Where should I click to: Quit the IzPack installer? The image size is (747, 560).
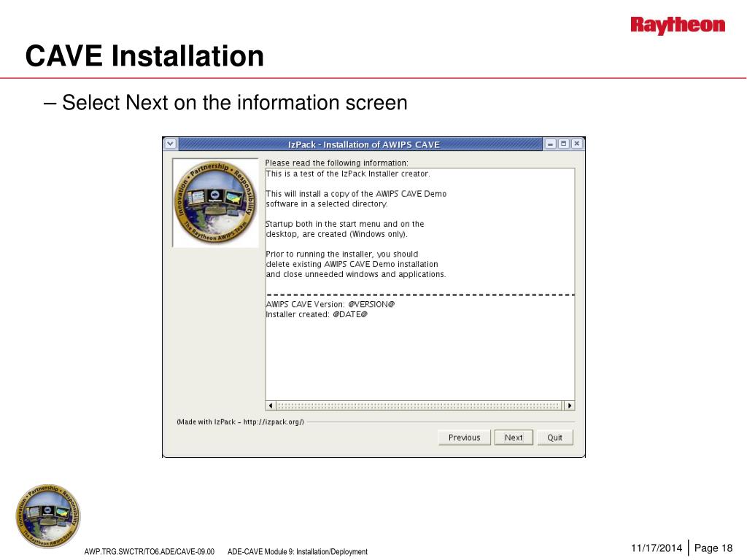click(554, 437)
